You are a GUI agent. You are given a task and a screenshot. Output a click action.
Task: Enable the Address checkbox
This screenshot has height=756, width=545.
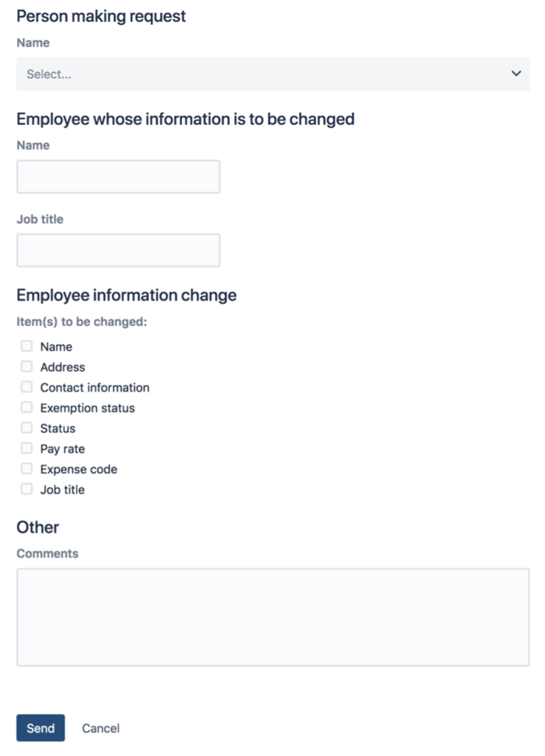pyautogui.click(x=26, y=366)
